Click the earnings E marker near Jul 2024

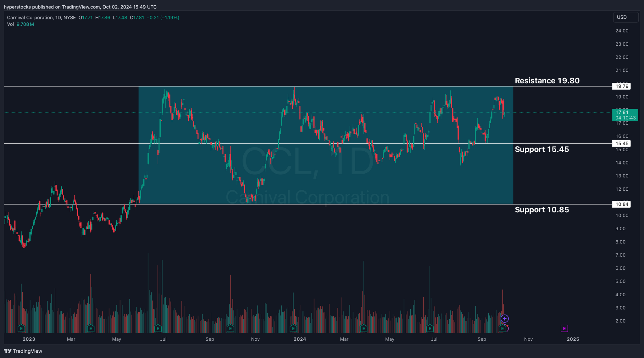point(430,328)
